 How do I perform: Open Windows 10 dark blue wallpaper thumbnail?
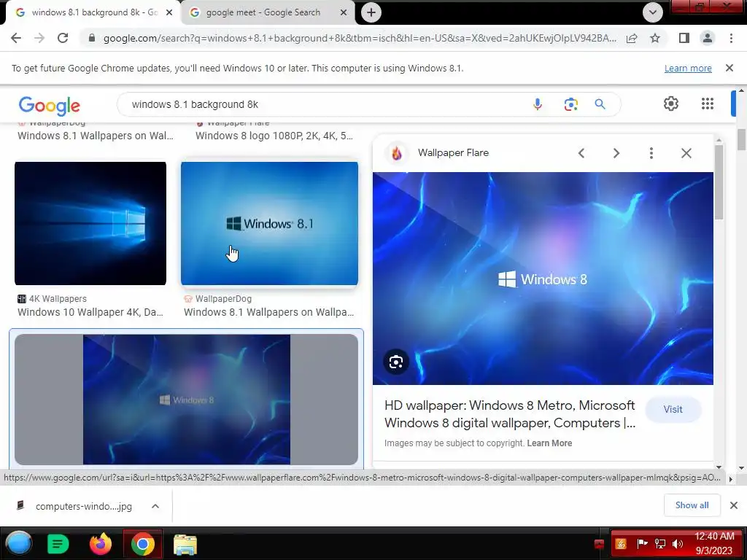click(x=90, y=223)
